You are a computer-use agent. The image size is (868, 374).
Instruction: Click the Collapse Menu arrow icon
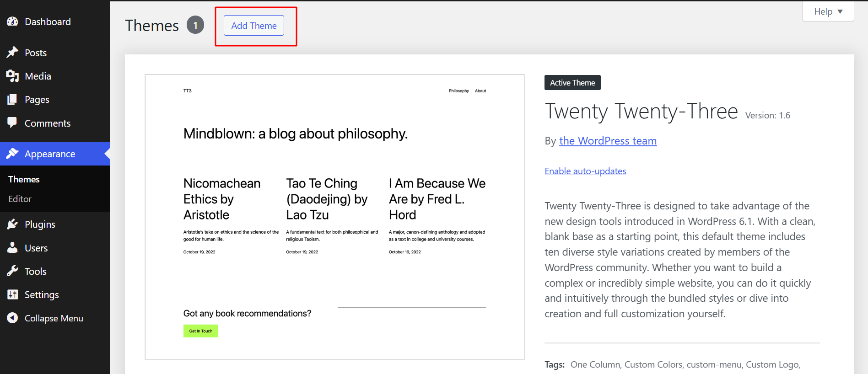point(12,318)
